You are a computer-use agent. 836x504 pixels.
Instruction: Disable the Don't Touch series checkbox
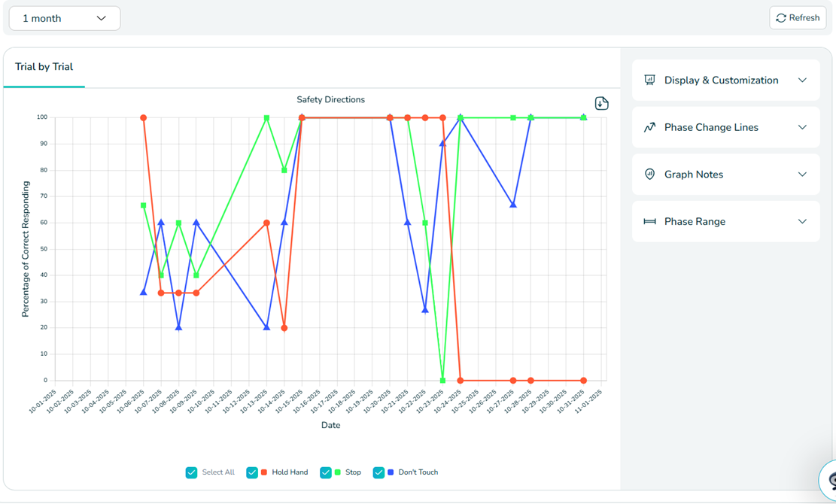[378, 472]
